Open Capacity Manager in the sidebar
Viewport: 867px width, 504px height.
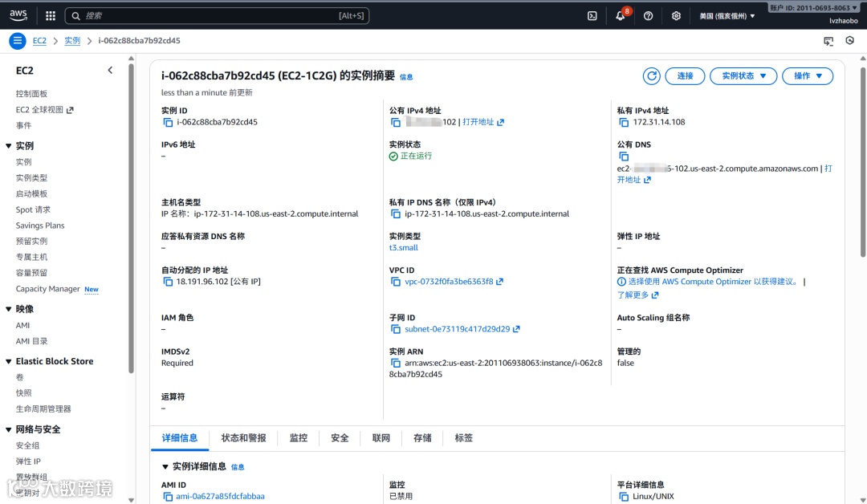pyautogui.click(x=47, y=289)
